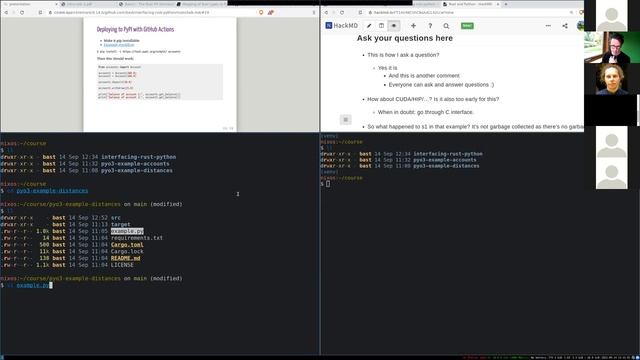This screenshot has width=640, height=360.
Task: Click Cargo.toml in the terminal listing
Action: [127, 244]
